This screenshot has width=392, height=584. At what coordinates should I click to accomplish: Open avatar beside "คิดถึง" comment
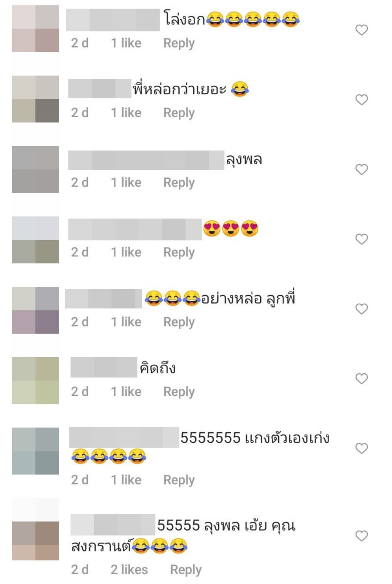(35, 380)
